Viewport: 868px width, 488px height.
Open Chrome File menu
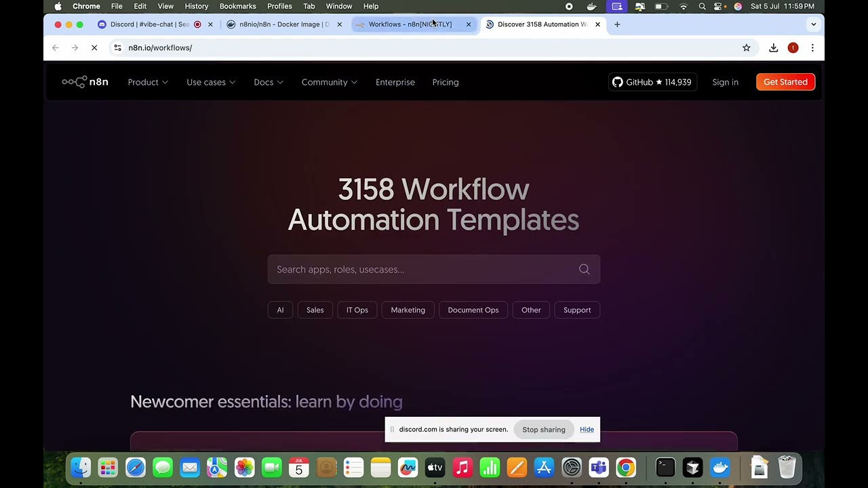[117, 6]
